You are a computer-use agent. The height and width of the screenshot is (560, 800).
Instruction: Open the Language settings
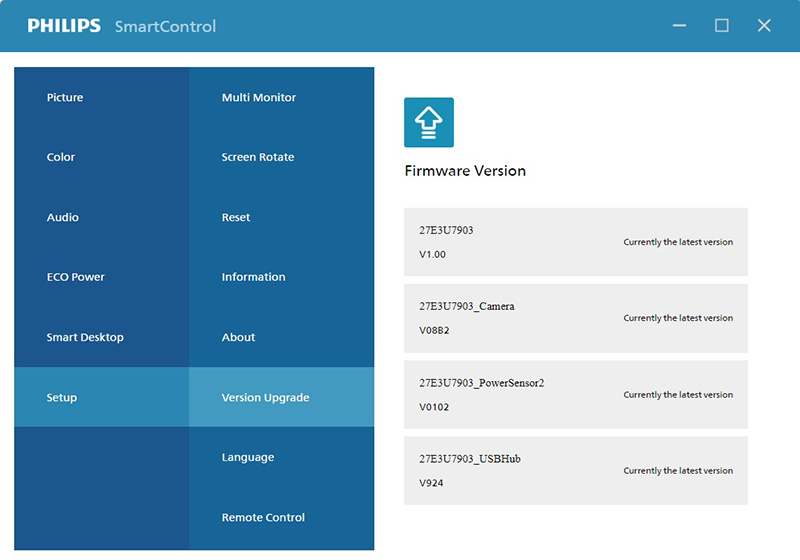coord(248,458)
